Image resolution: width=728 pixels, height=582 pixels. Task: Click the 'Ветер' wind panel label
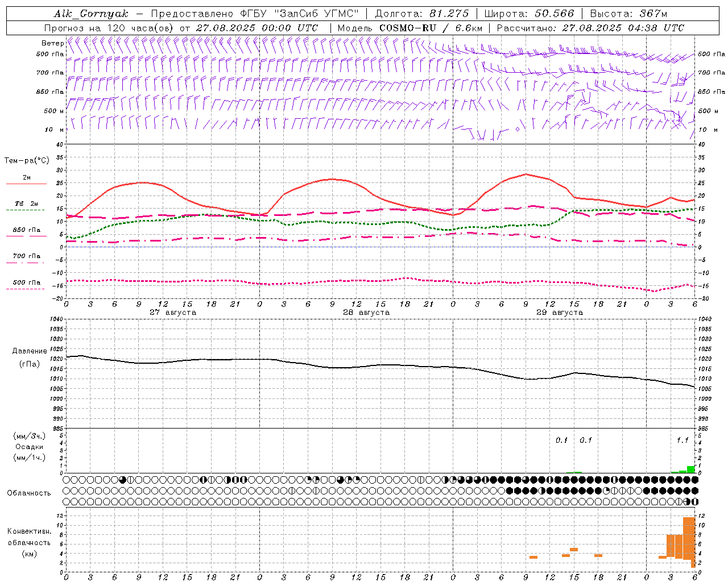coord(52,43)
